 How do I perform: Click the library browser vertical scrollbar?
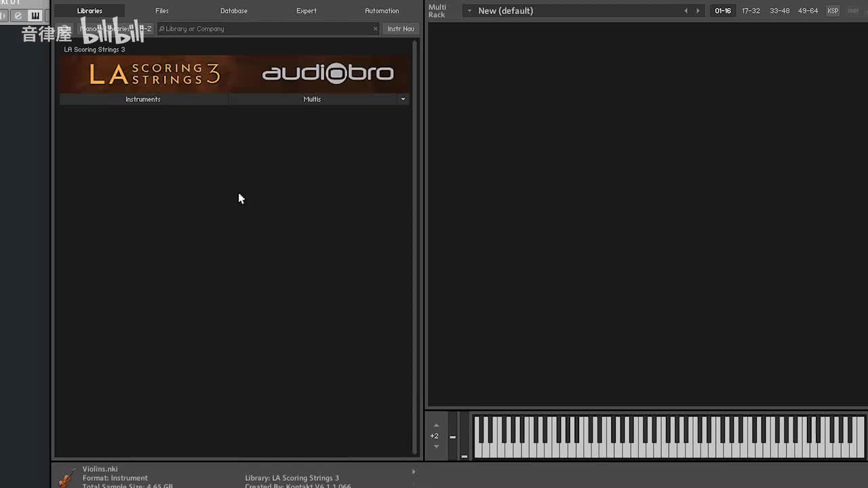414,247
